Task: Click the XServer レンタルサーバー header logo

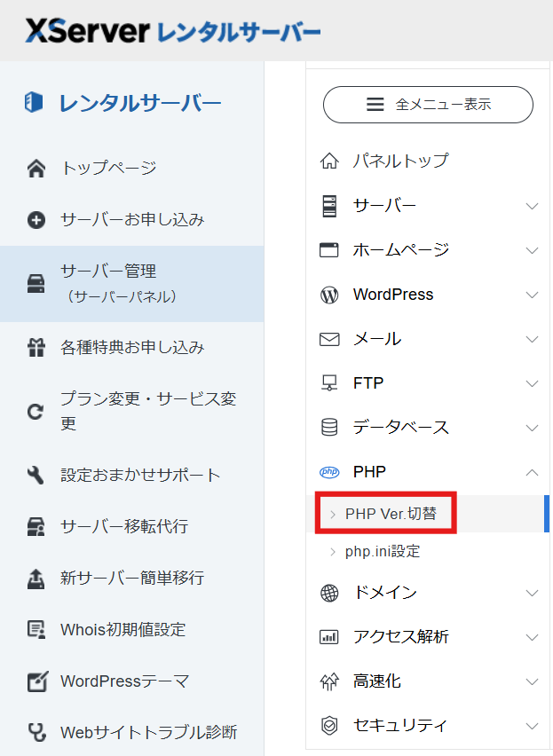Action: click(173, 32)
